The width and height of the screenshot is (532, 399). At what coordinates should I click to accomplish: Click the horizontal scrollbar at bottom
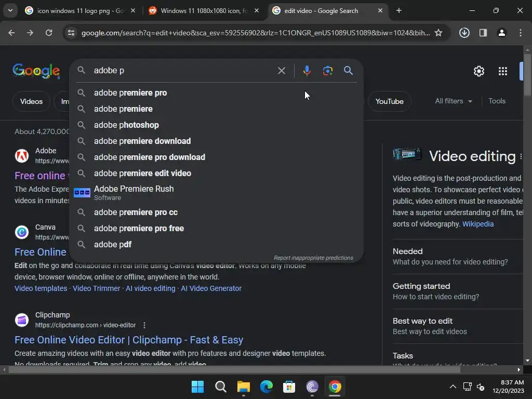[234, 369]
